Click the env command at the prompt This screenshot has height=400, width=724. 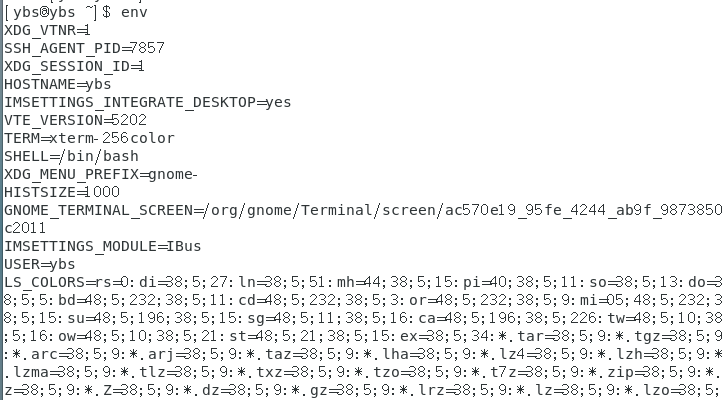[x=134, y=12]
